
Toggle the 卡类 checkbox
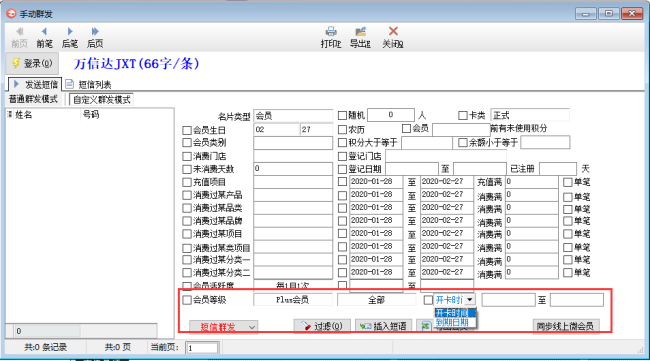(x=463, y=115)
